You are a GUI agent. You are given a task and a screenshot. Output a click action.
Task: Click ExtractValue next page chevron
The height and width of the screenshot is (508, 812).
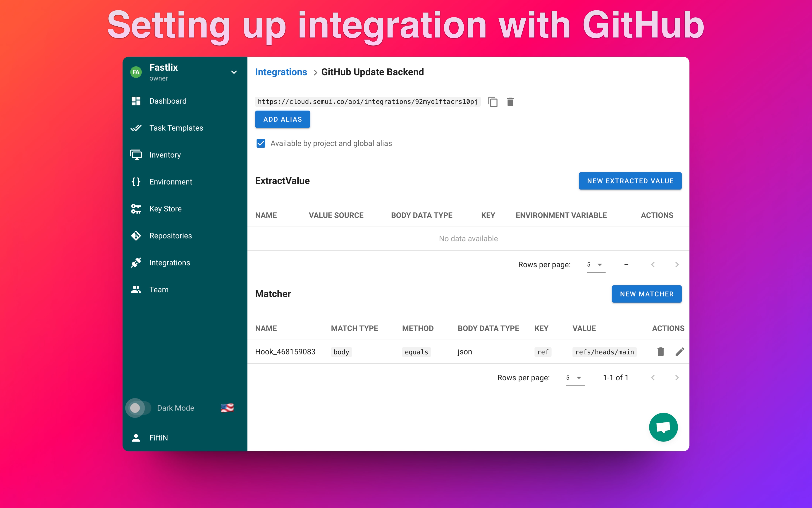[x=677, y=265]
